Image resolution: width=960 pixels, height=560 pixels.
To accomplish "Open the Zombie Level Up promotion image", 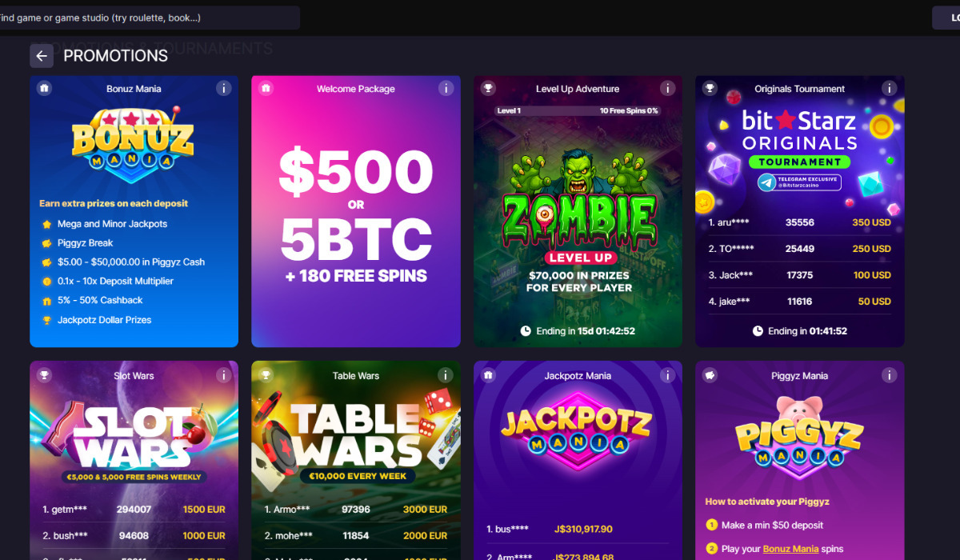I will pos(578,206).
